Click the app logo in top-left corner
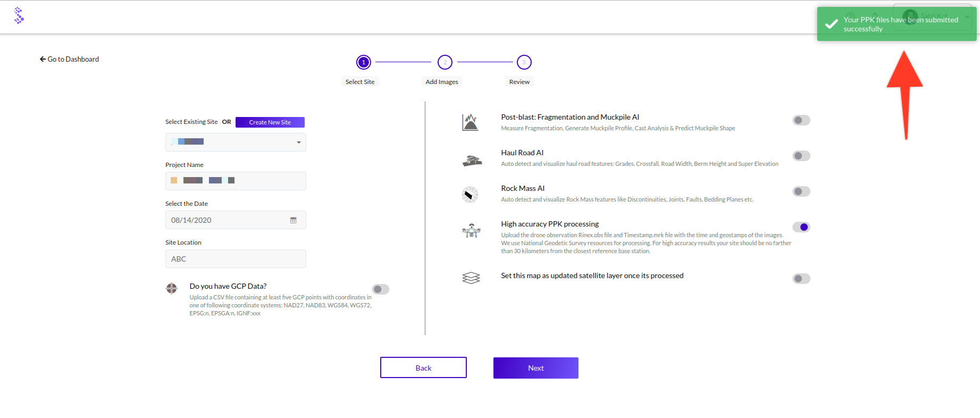The image size is (980, 418). [19, 16]
